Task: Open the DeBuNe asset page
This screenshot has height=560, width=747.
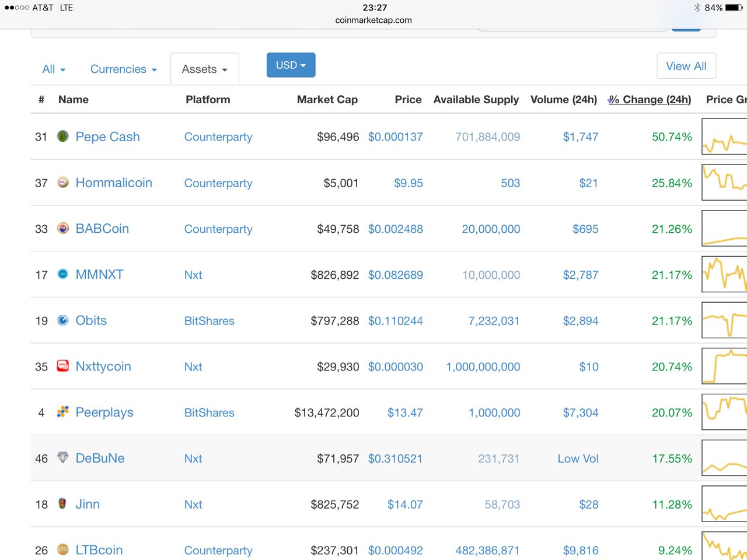Action: (100, 458)
